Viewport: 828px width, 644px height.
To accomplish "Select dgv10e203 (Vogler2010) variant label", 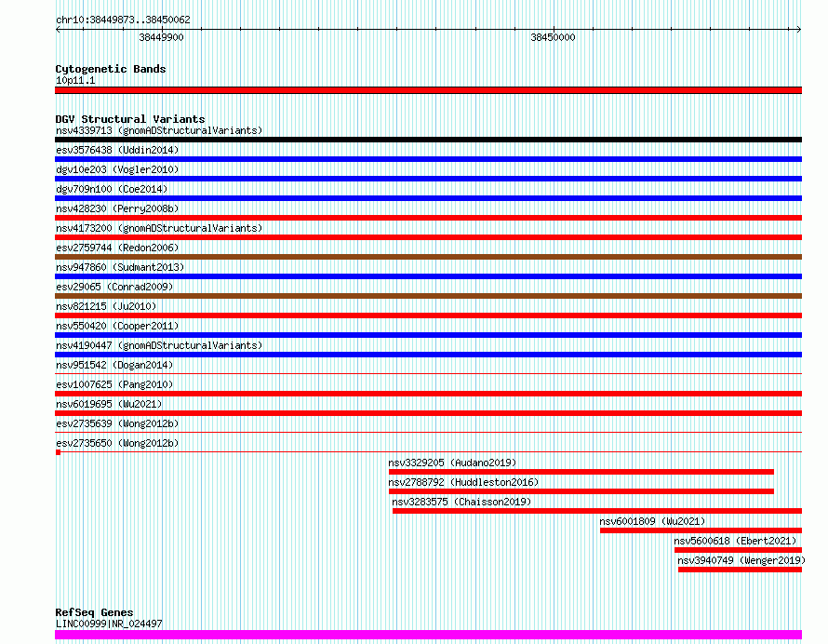I will [x=117, y=169].
